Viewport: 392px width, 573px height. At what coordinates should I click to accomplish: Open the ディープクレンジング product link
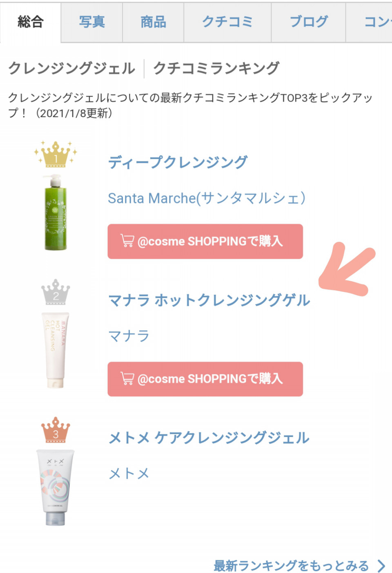click(178, 162)
